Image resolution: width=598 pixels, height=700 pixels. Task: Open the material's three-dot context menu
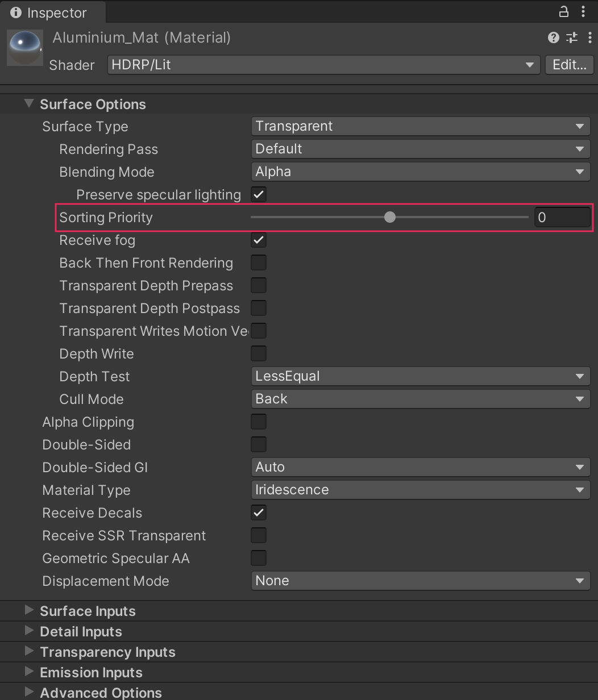[589, 37]
